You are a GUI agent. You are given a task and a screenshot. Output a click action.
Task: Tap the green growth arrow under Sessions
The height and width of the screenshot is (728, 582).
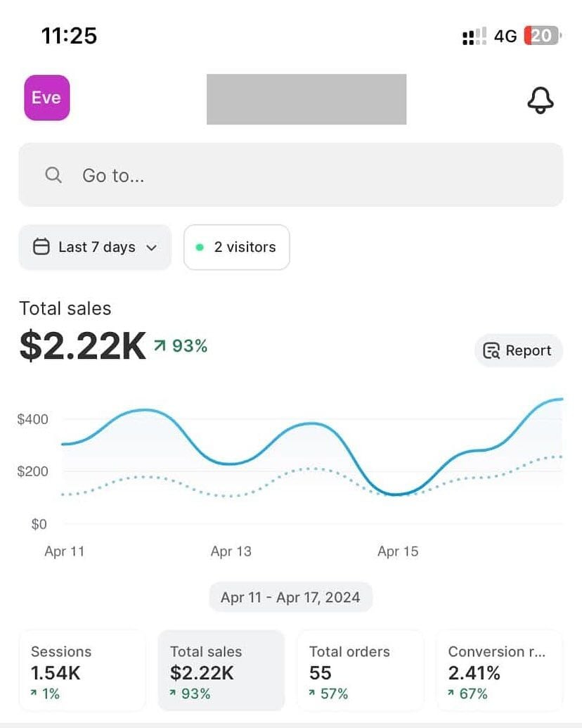[34, 694]
